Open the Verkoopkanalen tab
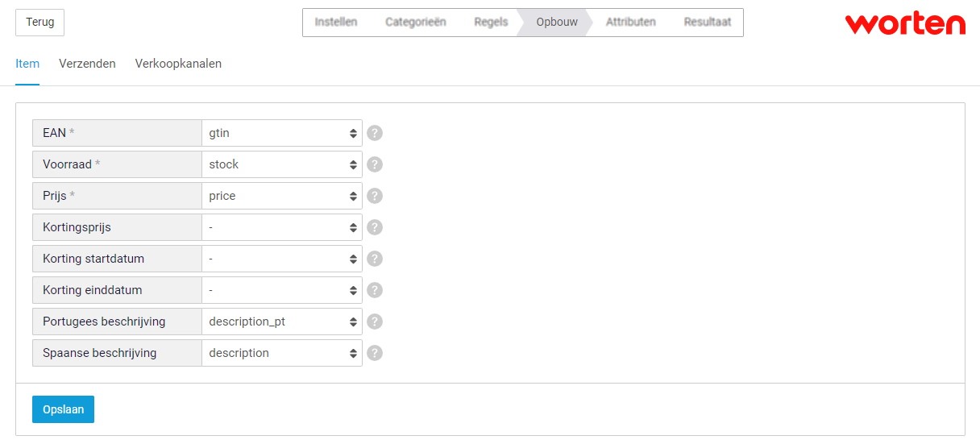 click(x=178, y=64)
